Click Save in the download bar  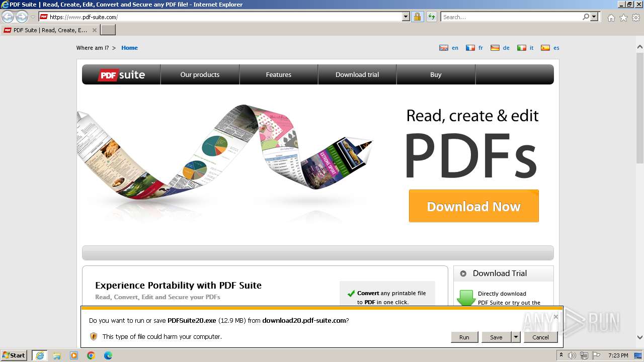coord(496,337)
